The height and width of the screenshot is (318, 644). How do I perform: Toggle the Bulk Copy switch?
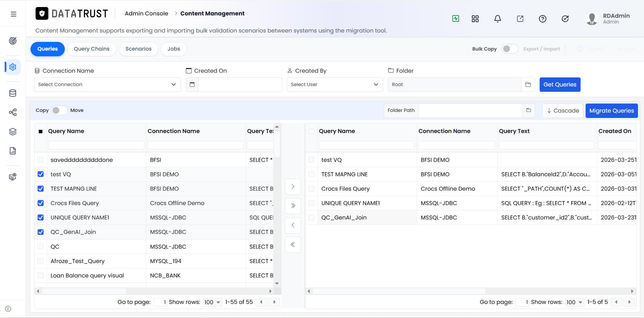(510, 49)
